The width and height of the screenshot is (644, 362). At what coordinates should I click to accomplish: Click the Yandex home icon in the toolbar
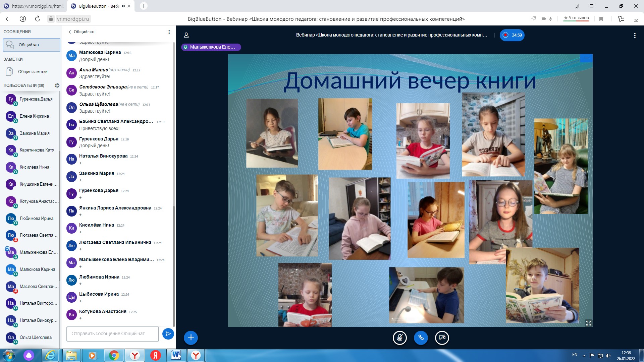tap(23, 19)
